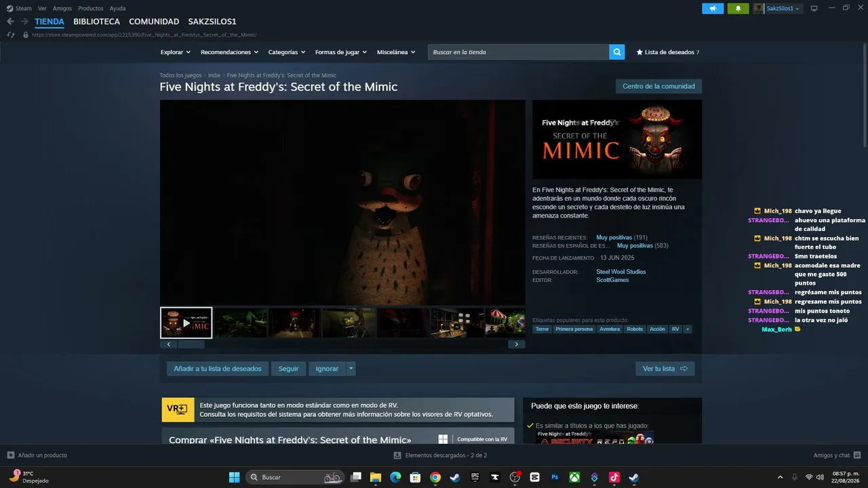Expand the Explorar store menu
Image resolution: width=868 pixels, height=488 pixels.
(x=175, y=52)
